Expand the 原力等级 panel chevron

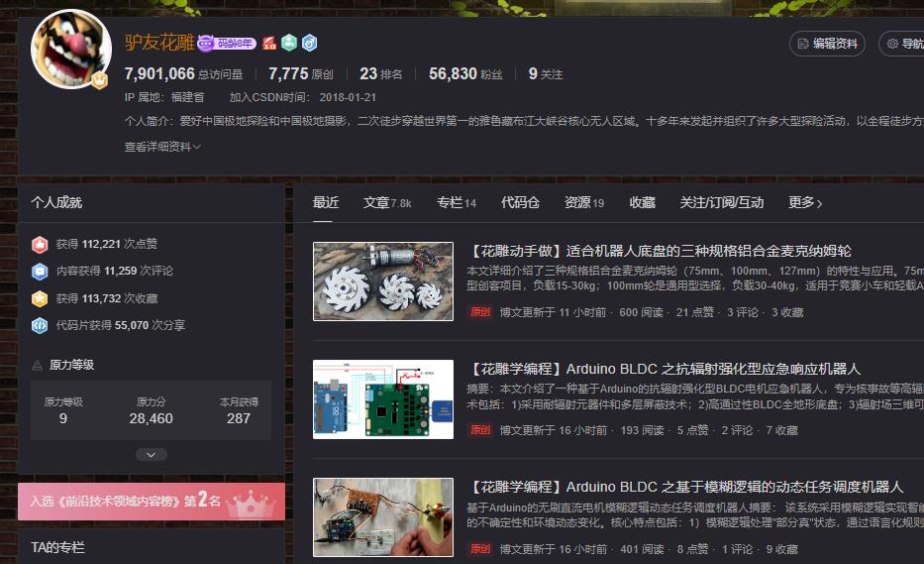[x=151, y=455]
